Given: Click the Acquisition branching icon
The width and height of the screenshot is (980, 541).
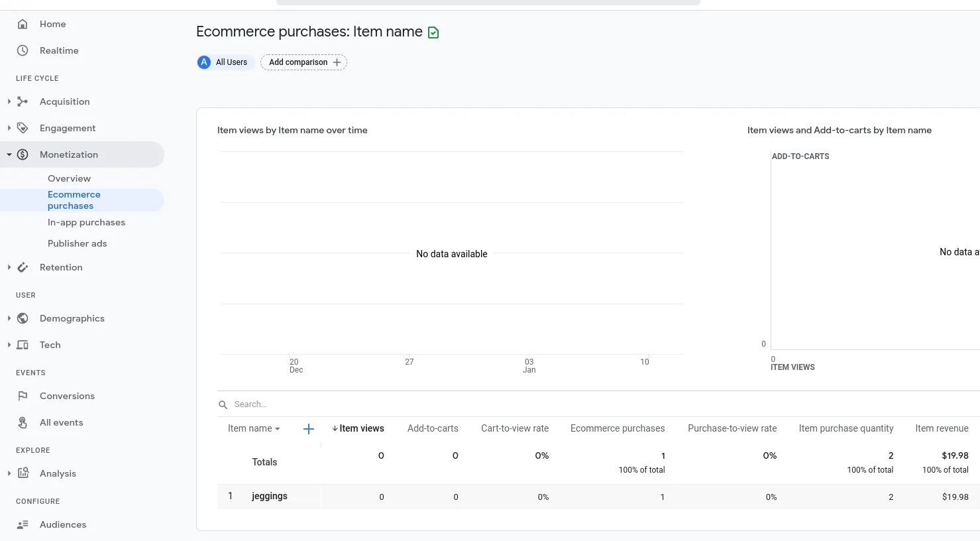Looking at the screenshot, I should [23, 101].
